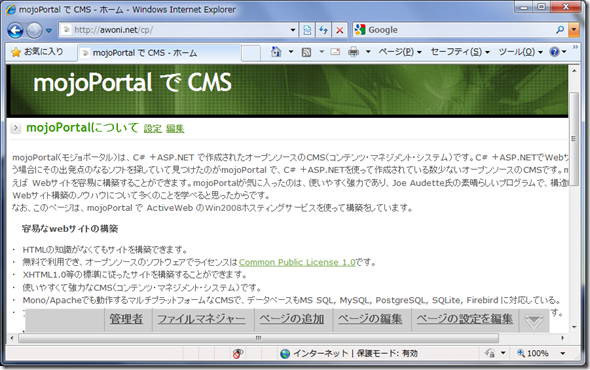Screen dimensions: 590x370
Task: Open the Help question mark menu
Action: click(557, 52)
